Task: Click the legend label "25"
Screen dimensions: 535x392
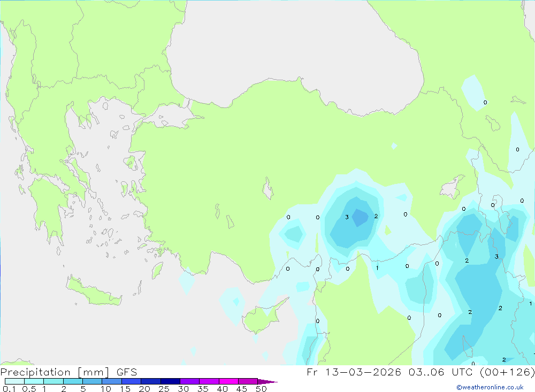Action: (x=164, y=389)
